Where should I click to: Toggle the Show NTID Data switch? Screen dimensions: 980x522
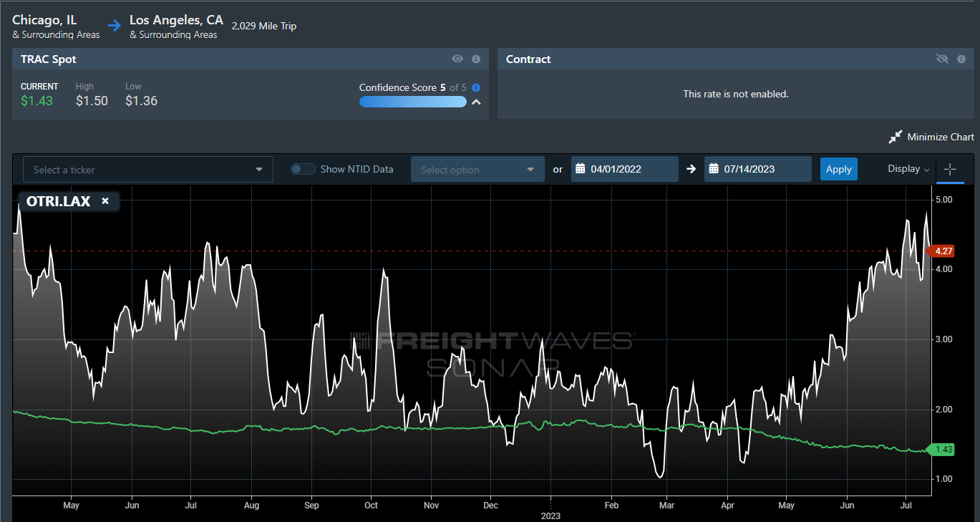tap(303, 170)
